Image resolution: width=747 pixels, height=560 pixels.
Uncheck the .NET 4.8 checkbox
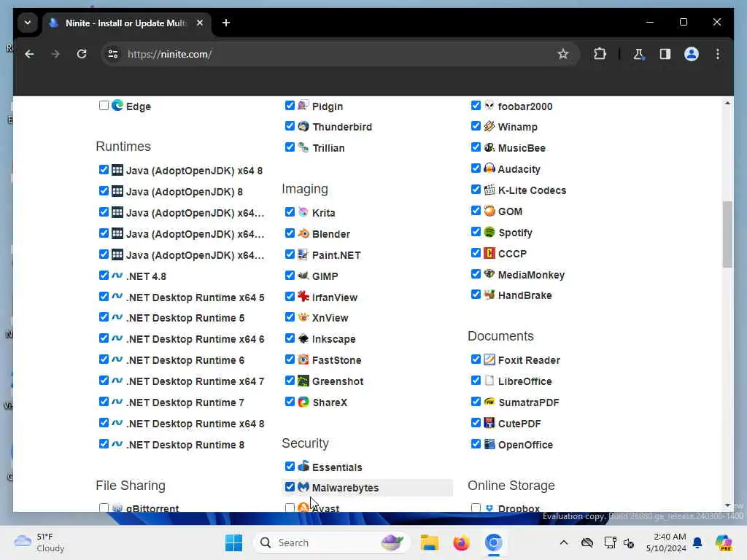[x=104, y=275]
